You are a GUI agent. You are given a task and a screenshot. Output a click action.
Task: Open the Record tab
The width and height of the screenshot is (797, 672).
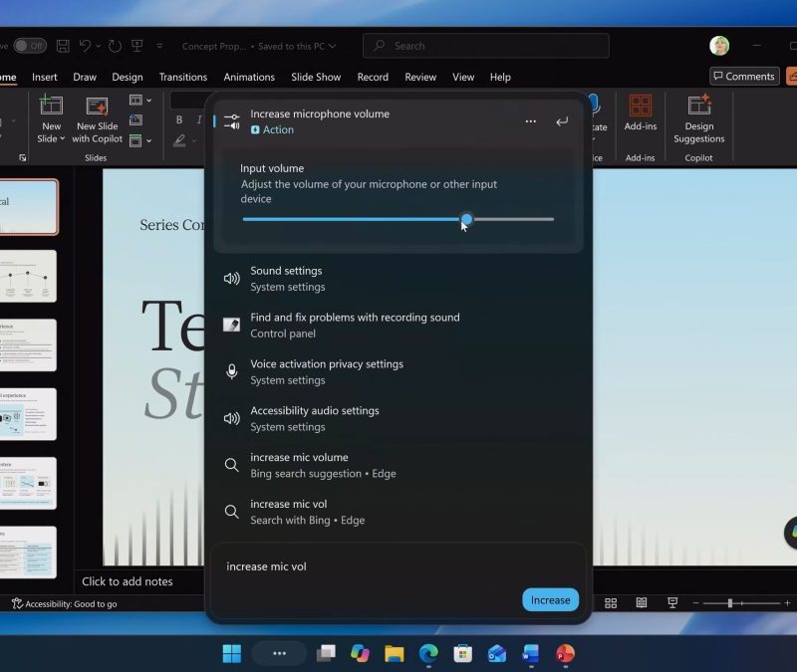pos(373,77)
